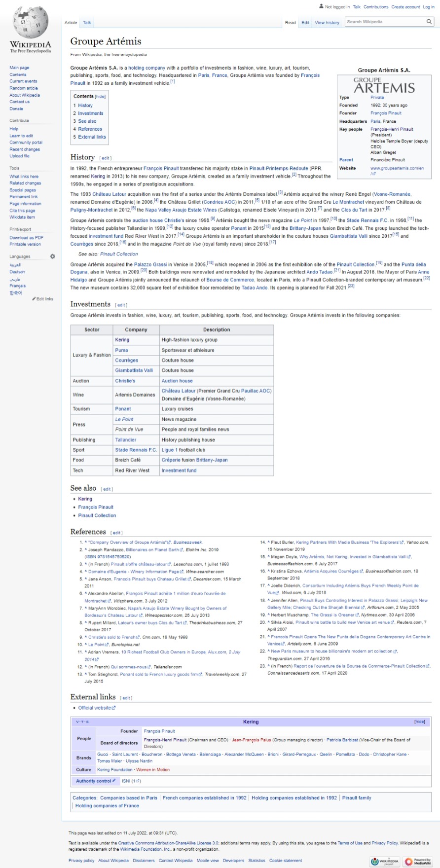Click the Wikipedia globe logo
440x868 pixels.
[x=30, y=22]
